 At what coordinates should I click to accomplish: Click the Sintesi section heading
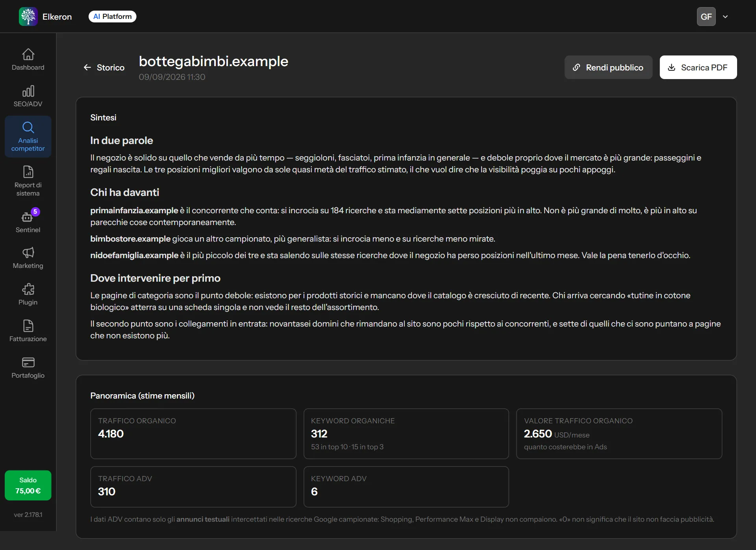pyautogui.click(x=103, y=118)
